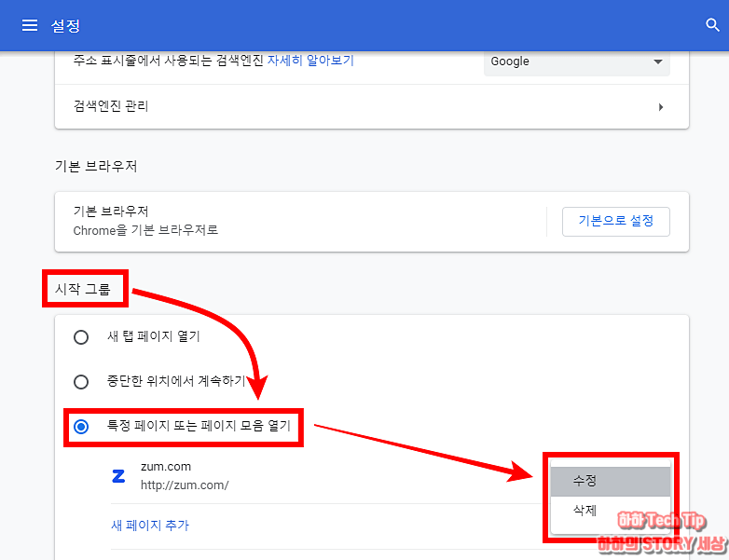Click the search settings magnifier icon
This screenshot has height=560, width=729.
coord(712,25)
